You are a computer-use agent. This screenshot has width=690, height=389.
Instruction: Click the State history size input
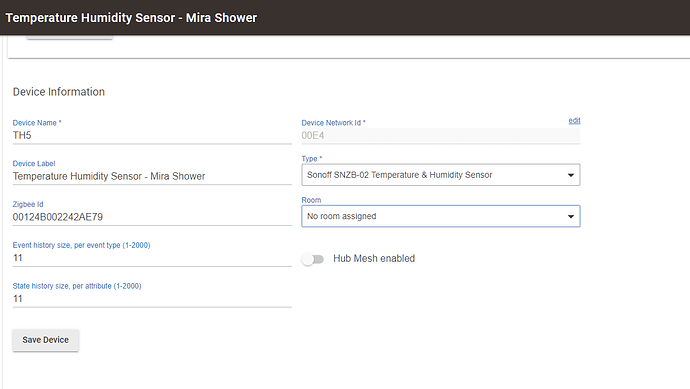152,299
